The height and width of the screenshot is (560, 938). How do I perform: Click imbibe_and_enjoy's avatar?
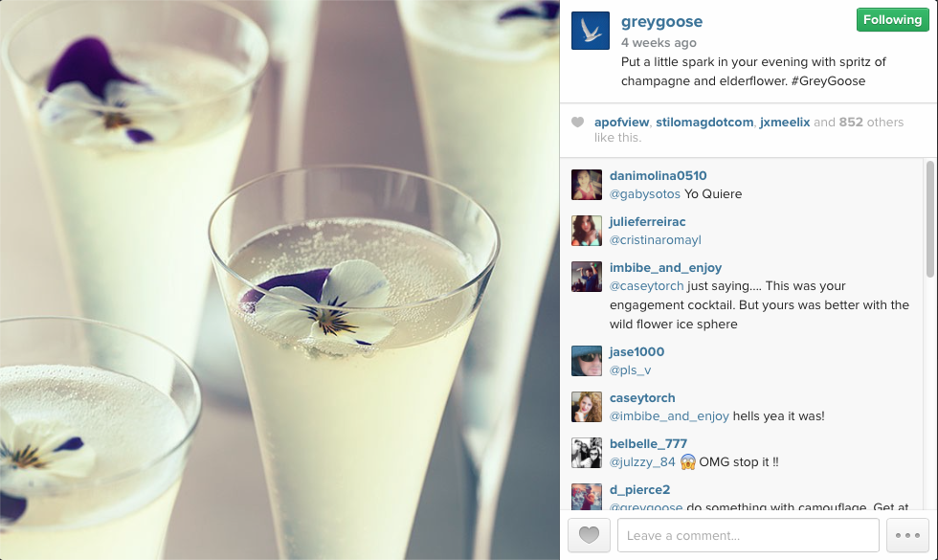point(586,277)
